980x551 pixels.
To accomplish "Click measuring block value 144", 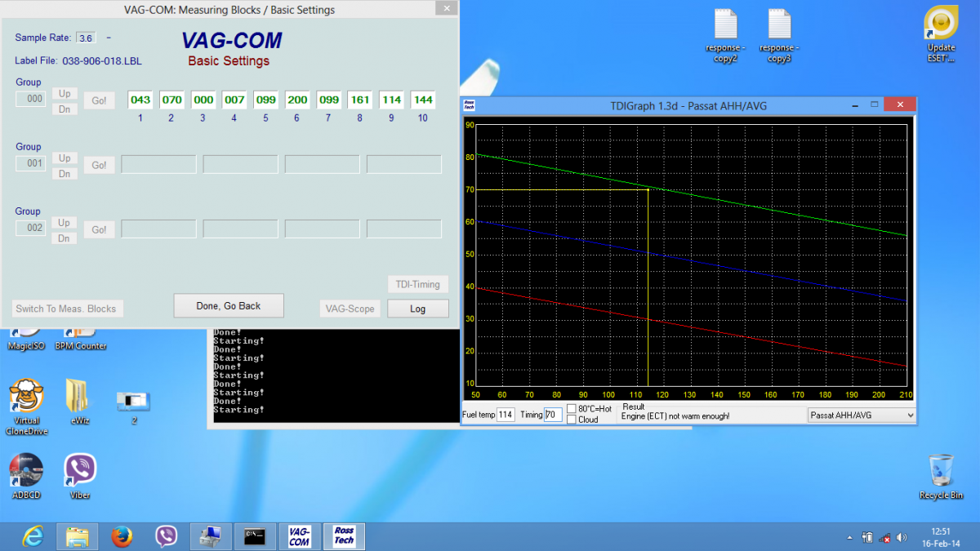I will click(x=423, y=100).
